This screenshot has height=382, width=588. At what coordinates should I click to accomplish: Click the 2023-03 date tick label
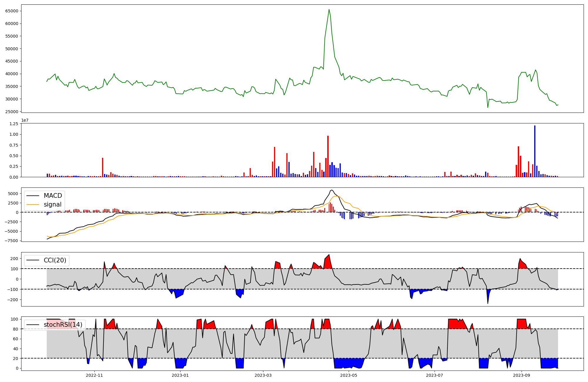(263, 375)
